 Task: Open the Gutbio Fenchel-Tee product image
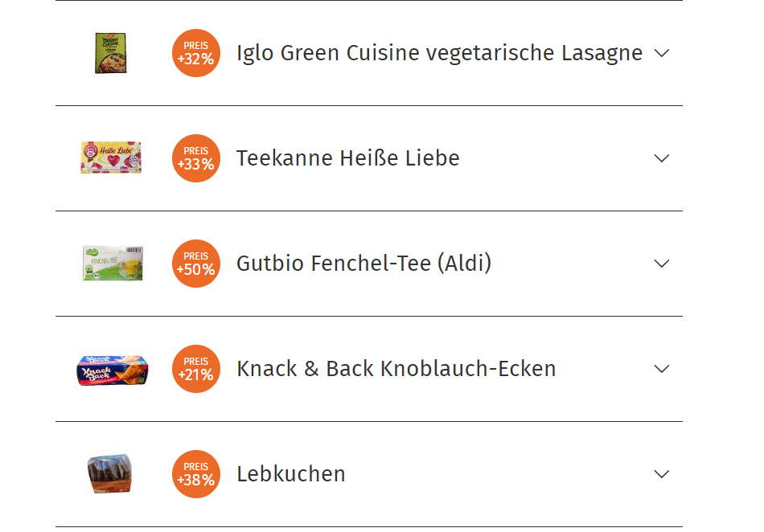[x=111, y=263]
